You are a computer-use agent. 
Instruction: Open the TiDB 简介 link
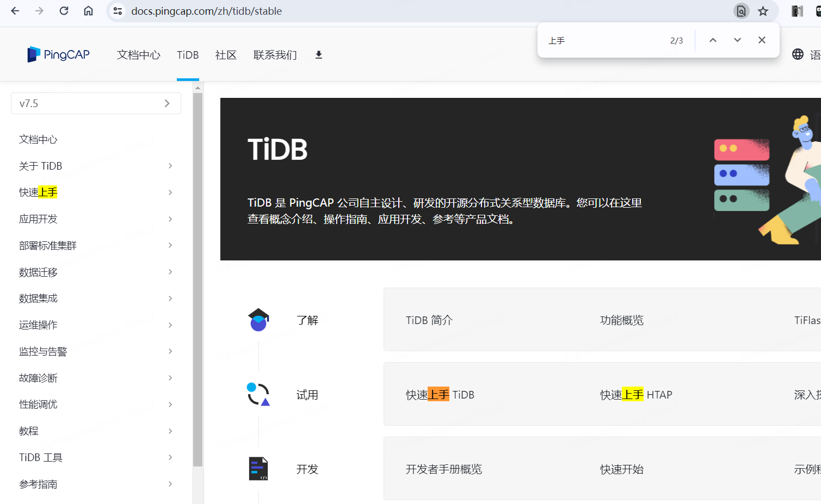[x=429, y=320]
